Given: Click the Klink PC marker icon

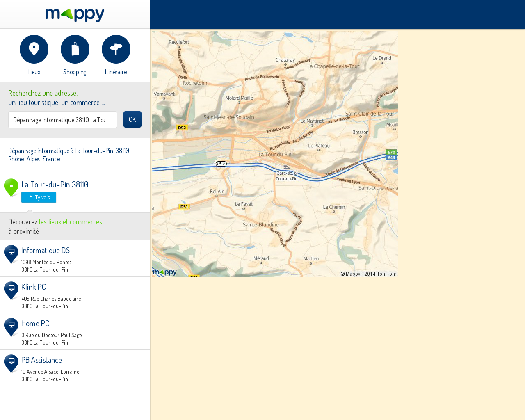Looking at the screenshot, I should [x=11, y=290].
